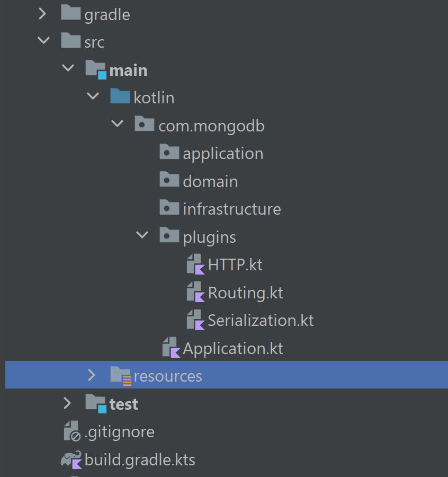Select the infrastructure package

point(231,208)
